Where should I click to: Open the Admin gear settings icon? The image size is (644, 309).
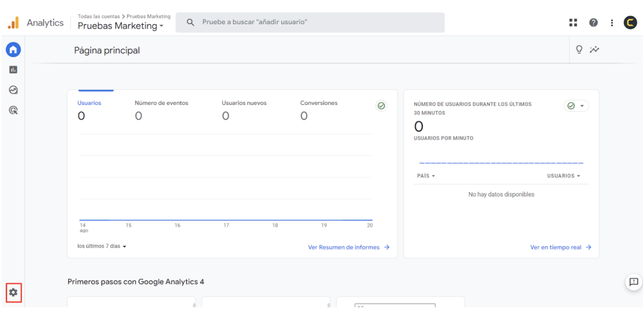(13, 292)
